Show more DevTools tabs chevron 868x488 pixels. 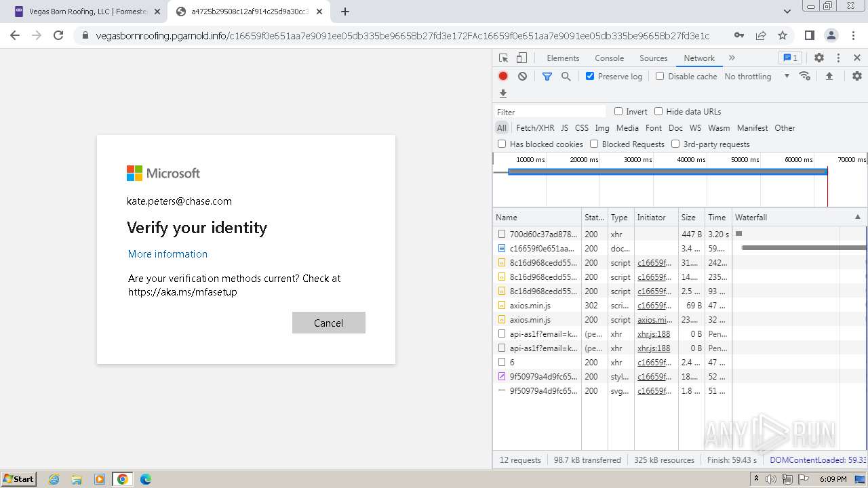tap(732, 58)
